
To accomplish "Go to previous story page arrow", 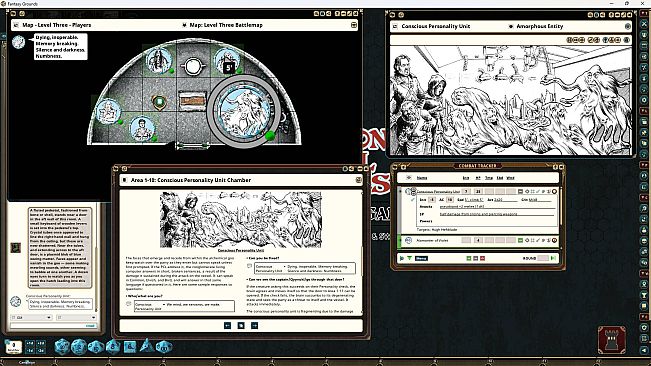I will (x=228, y=325).
